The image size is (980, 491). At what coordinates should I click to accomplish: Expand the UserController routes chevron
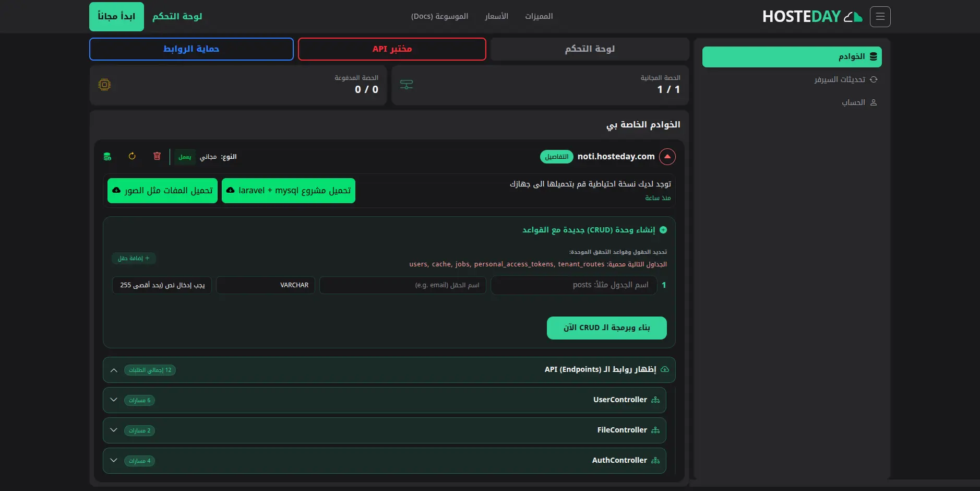tap(114, 400)
